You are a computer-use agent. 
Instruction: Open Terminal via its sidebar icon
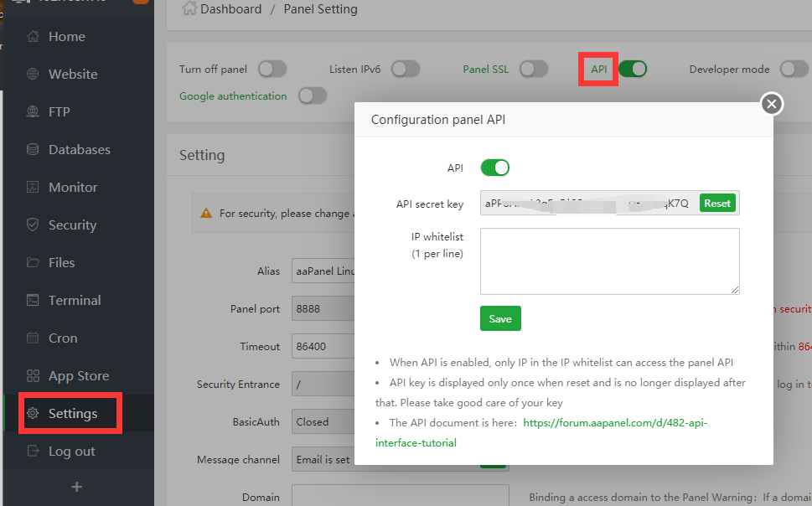33,301
